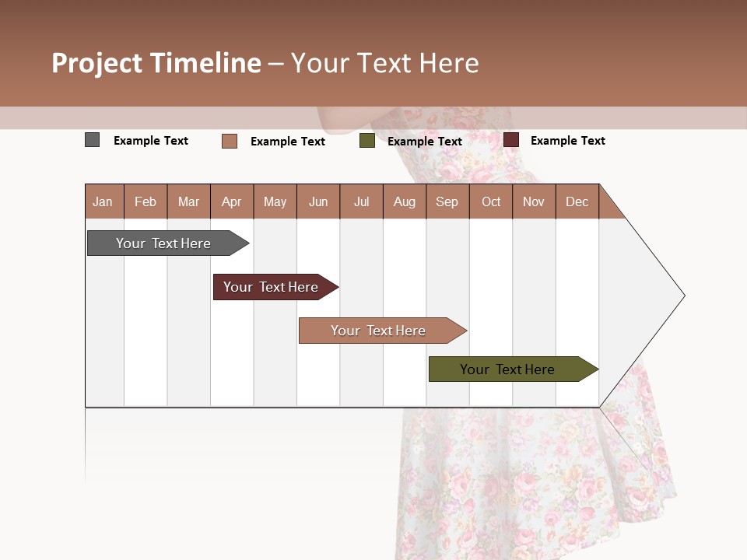Select the Sep month header cell
This screenshot has height=560, width=747.
(447, 201)
